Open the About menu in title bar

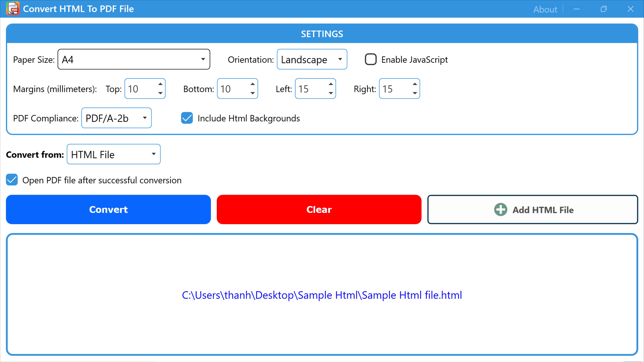pyautogui.click(x=545, y=9)
